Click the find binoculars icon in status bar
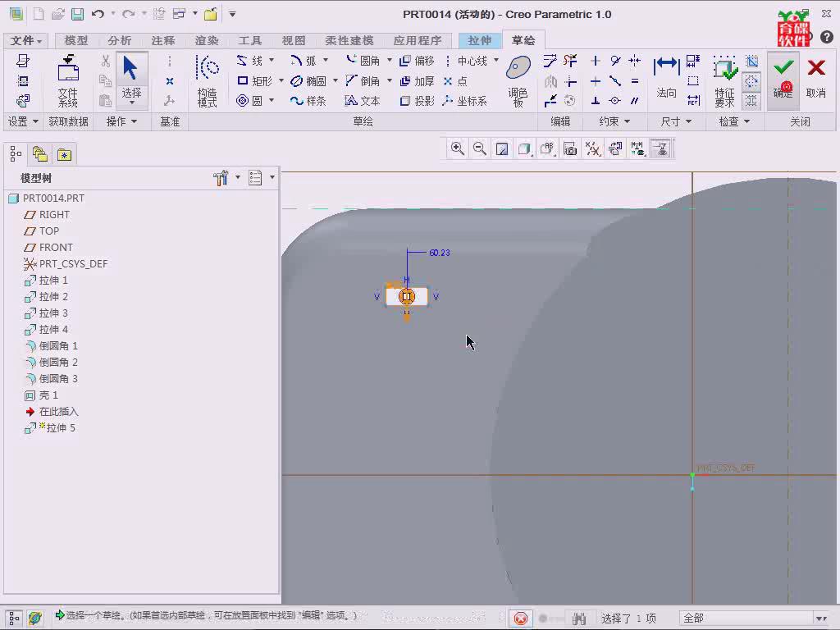The height and width of the screenshot is (630, 840). (579, 619)
